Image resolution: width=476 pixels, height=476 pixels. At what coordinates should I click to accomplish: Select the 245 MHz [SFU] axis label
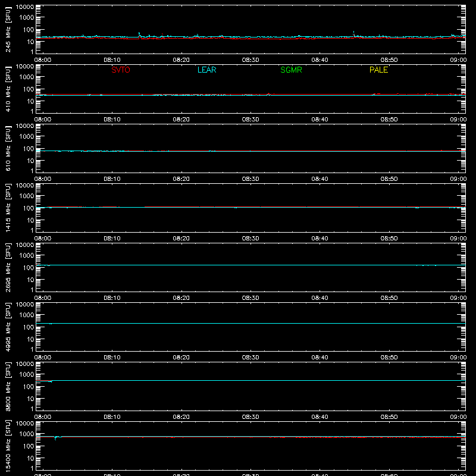tap(8, 29)
